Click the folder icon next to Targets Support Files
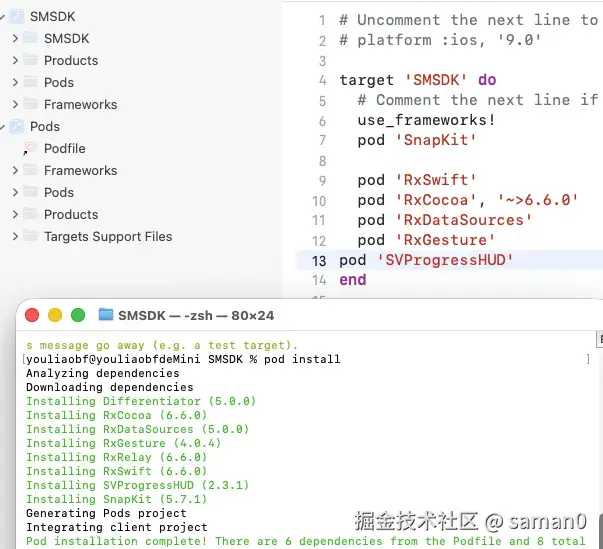 tap(30, 236)
